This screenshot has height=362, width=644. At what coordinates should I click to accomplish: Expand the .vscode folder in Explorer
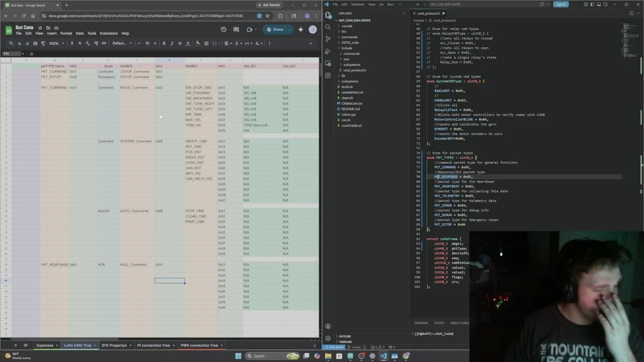click(x=347, y=26)
